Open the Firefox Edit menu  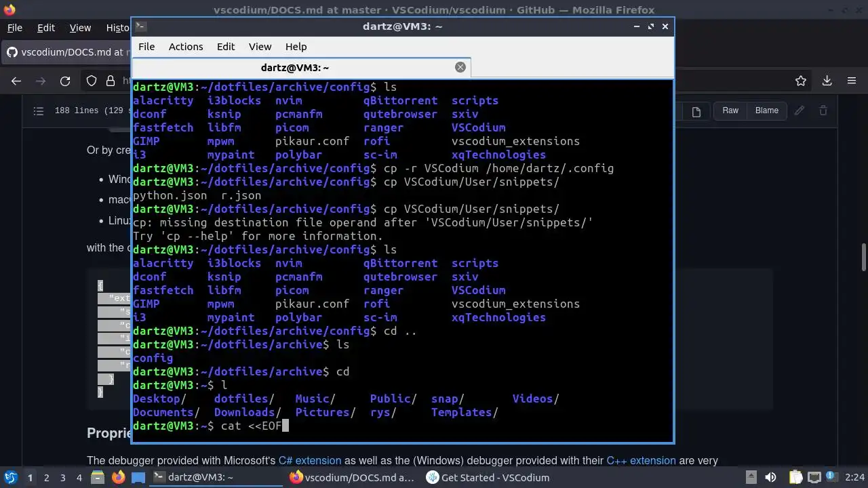coord(46,28)
